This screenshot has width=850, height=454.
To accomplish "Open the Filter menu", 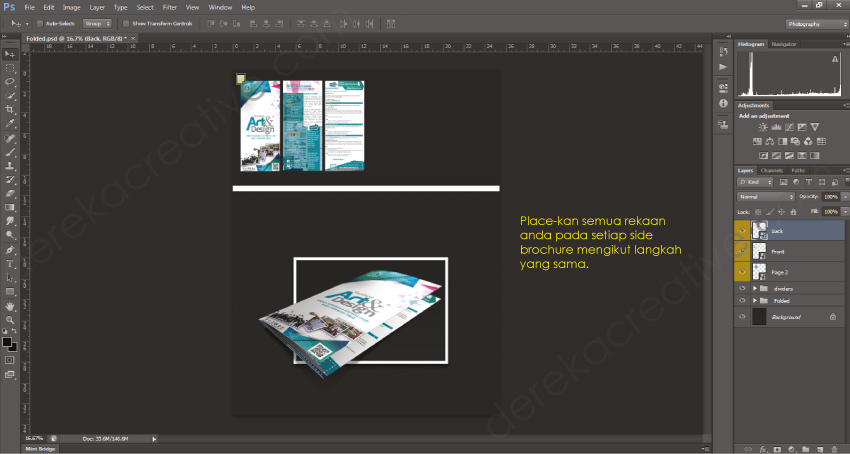I will (170, 7).
